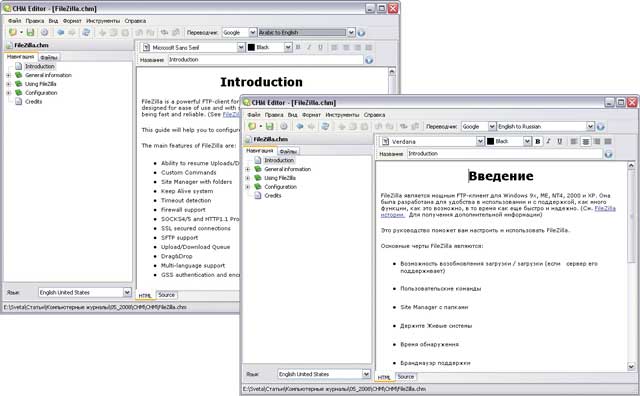Toggle Italic formatting in the front window
The height and width of the screenshot is (396, 640).
pos(549,141)
